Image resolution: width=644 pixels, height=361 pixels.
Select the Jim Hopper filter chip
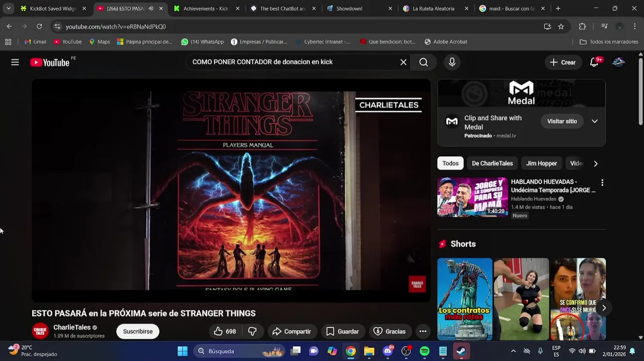[542, 163]
